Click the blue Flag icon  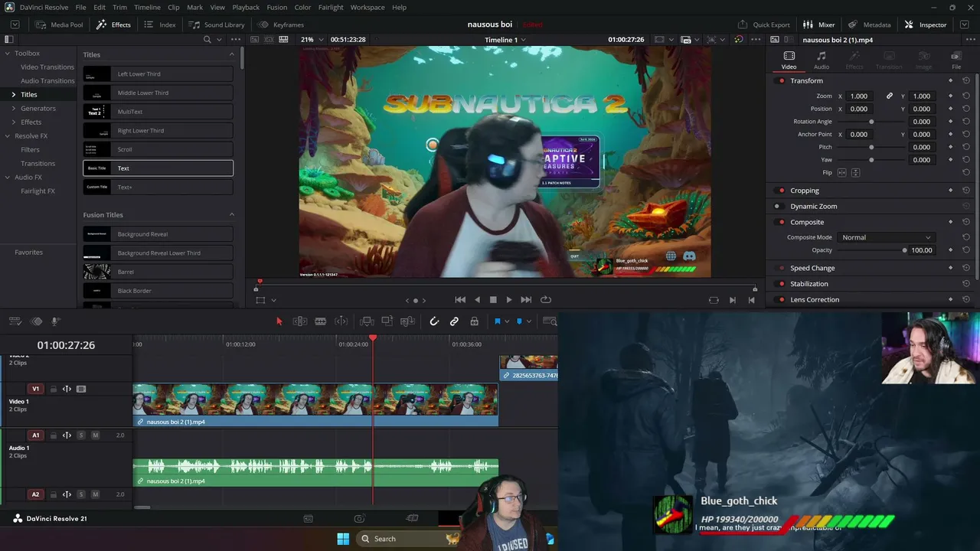click(x=497, y=321)
